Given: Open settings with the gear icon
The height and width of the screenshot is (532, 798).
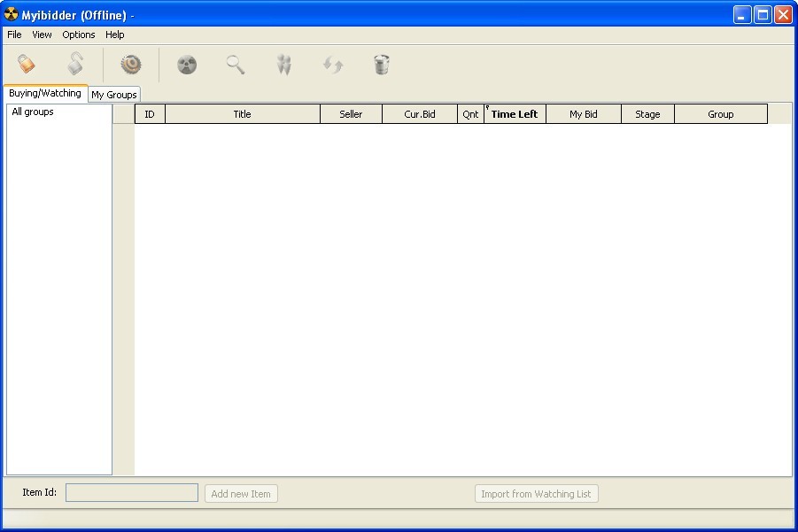Looking at the screenshot, I should pos(129,64).
